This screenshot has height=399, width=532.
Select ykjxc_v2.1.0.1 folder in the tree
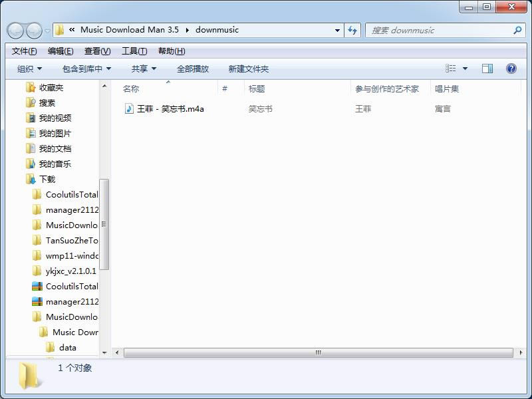pos(71,271)
